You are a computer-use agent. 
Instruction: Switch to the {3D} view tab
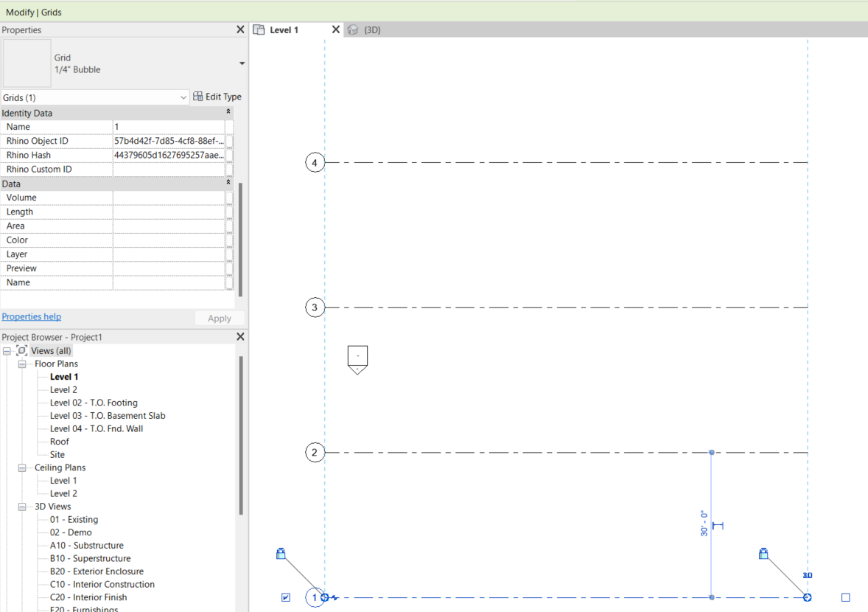point(372,29)
